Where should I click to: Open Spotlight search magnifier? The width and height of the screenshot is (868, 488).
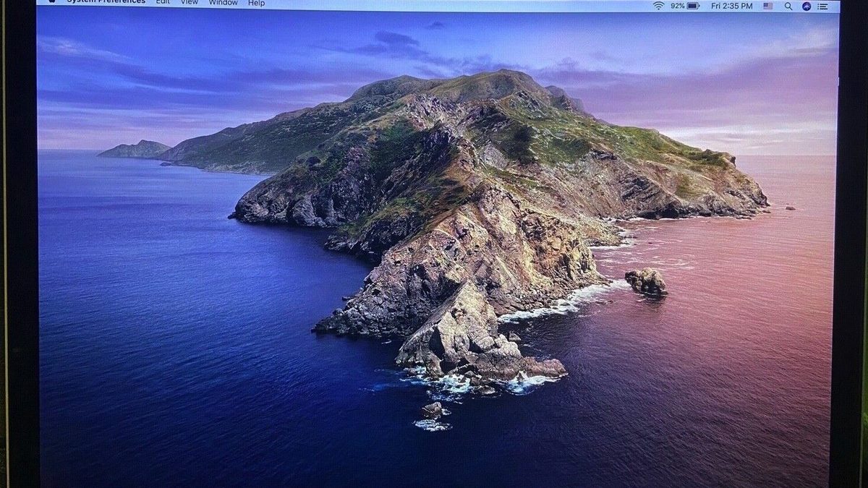click(788, 6)
